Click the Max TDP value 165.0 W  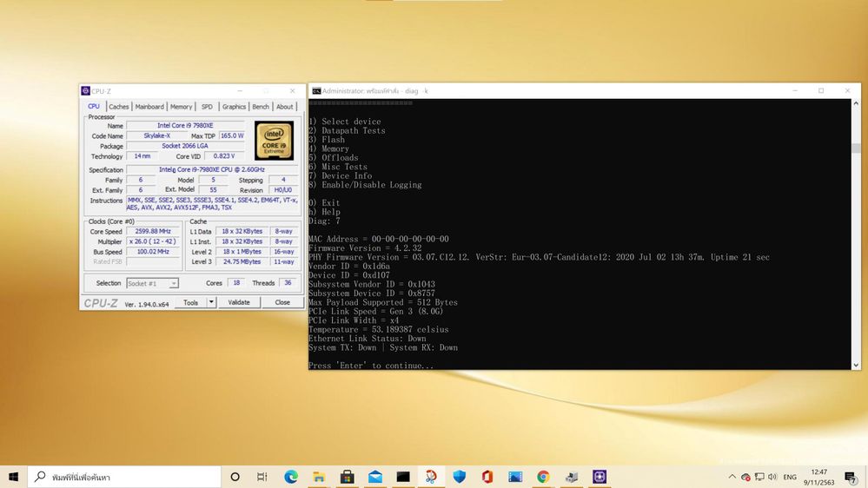pyautogui.click(x=232, y=135)
